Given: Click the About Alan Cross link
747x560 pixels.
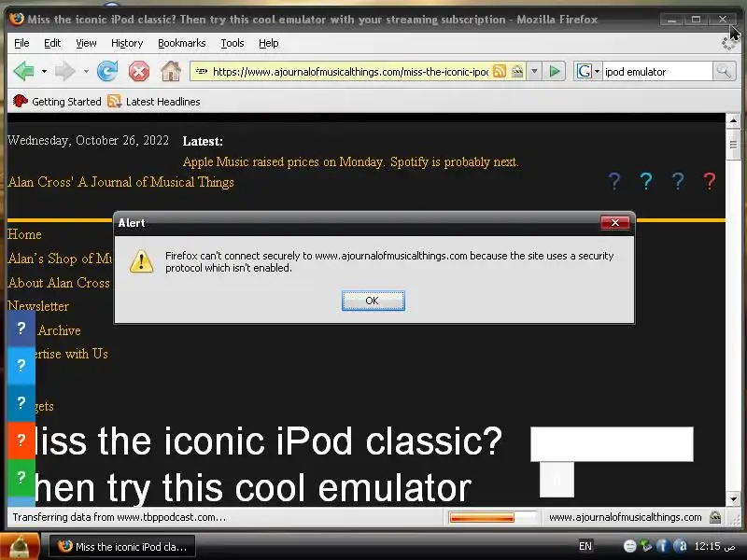Looking at the screenshot, I should point(59,283).
